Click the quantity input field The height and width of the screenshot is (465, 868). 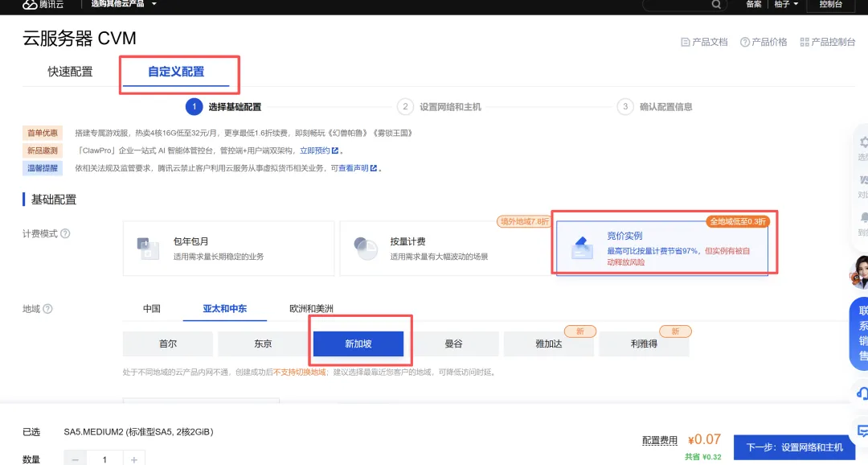tap(104, 459)
